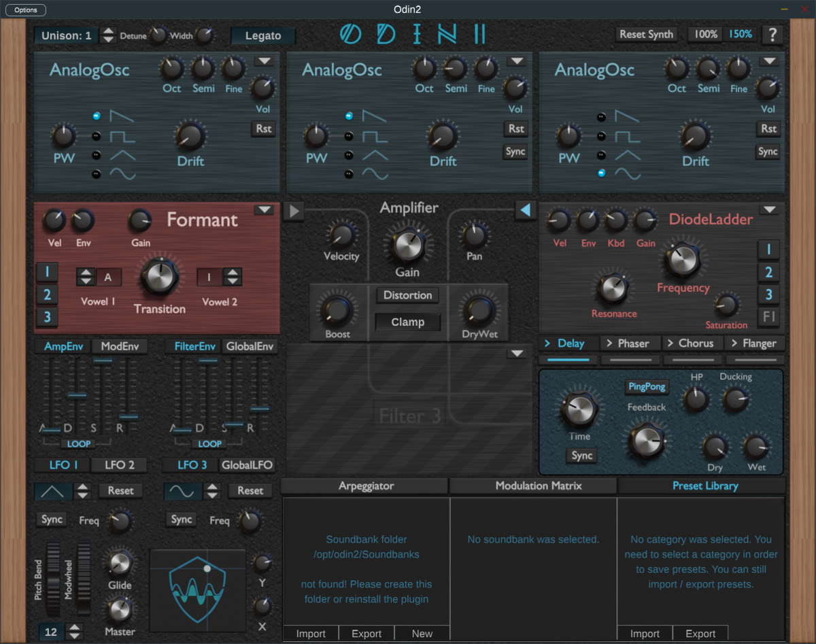Click FilterEnv Release slider

point(259,408)
